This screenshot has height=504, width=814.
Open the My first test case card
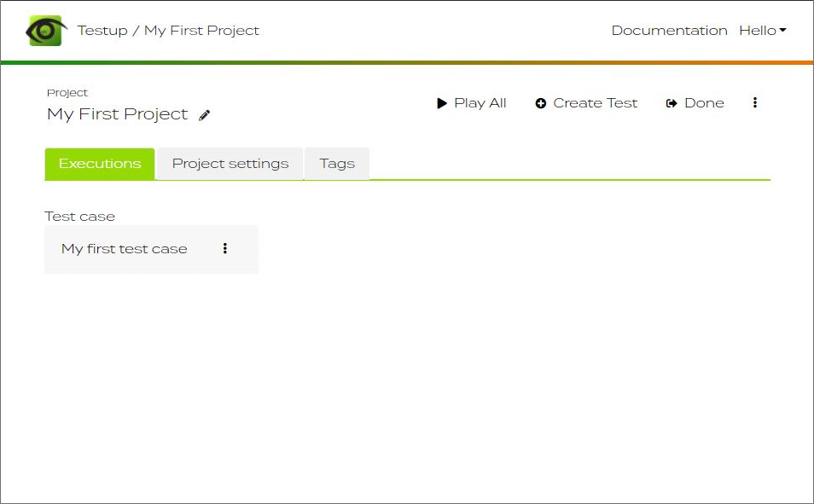(x=151, y=249)
